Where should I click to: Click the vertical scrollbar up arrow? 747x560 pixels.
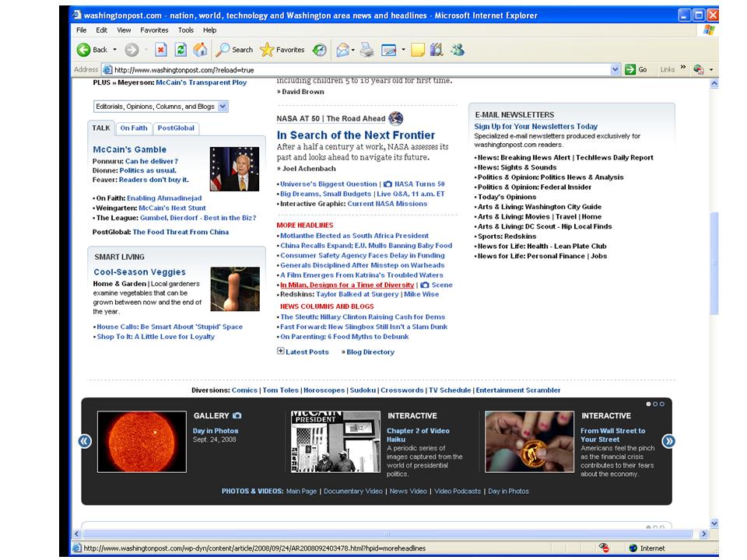click(x=714, y=83)
